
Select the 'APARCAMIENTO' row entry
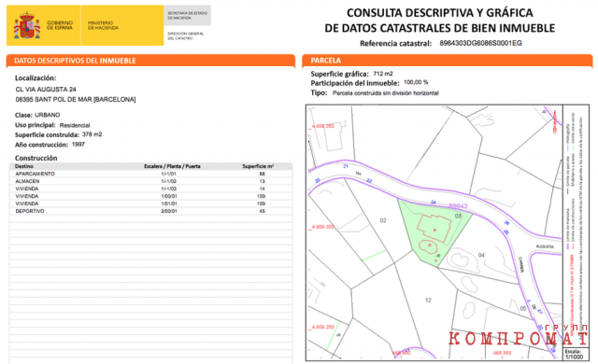35,174
